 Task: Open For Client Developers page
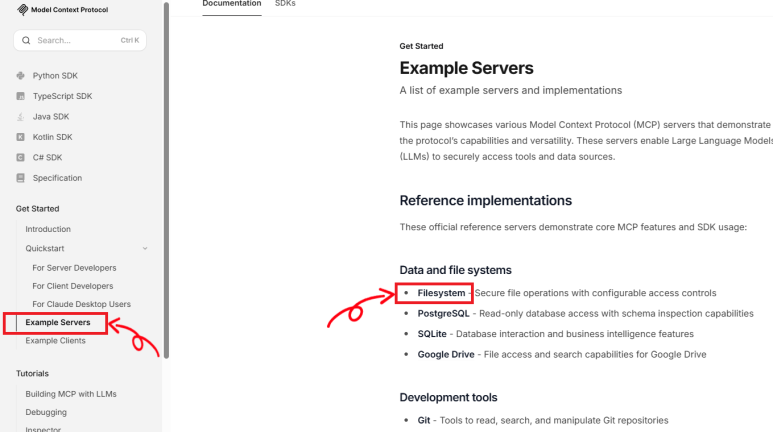point(72,286)
